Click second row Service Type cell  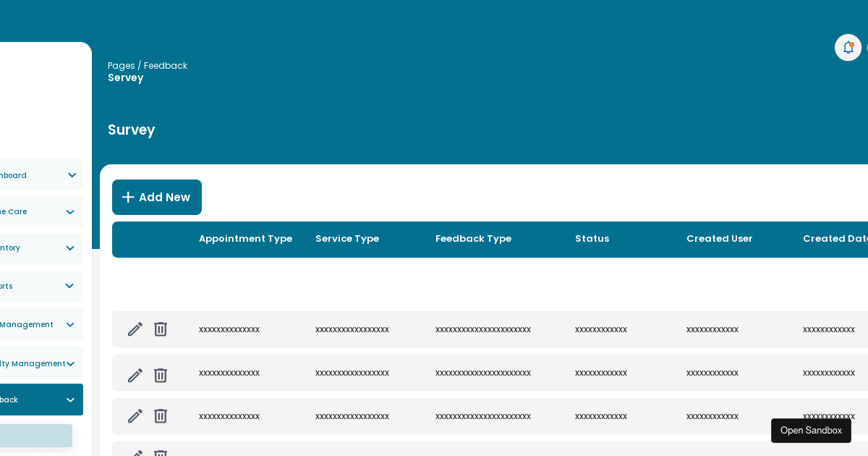[352, 373]
